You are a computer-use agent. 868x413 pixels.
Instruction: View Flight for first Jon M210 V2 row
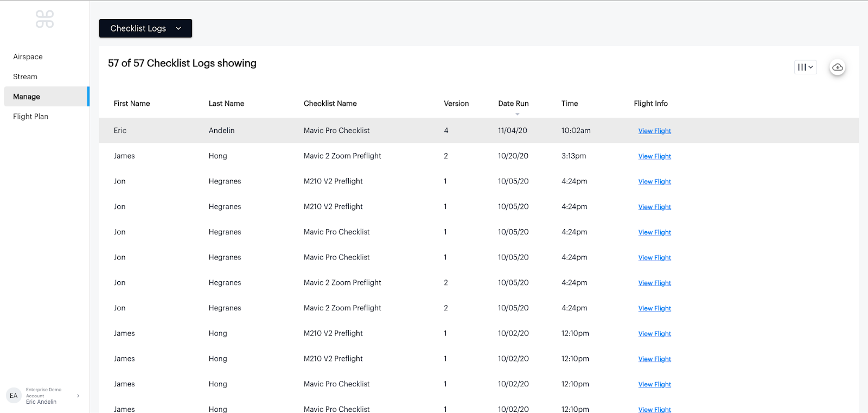click(655, 182)
